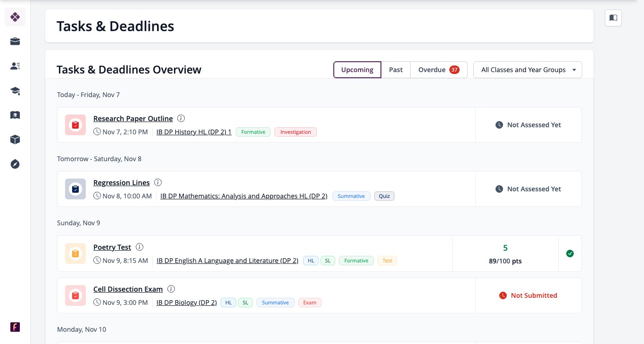This screenshot has height=344, width=644.
Task: Open the Regression Lines task link
Action: [122, 183]
